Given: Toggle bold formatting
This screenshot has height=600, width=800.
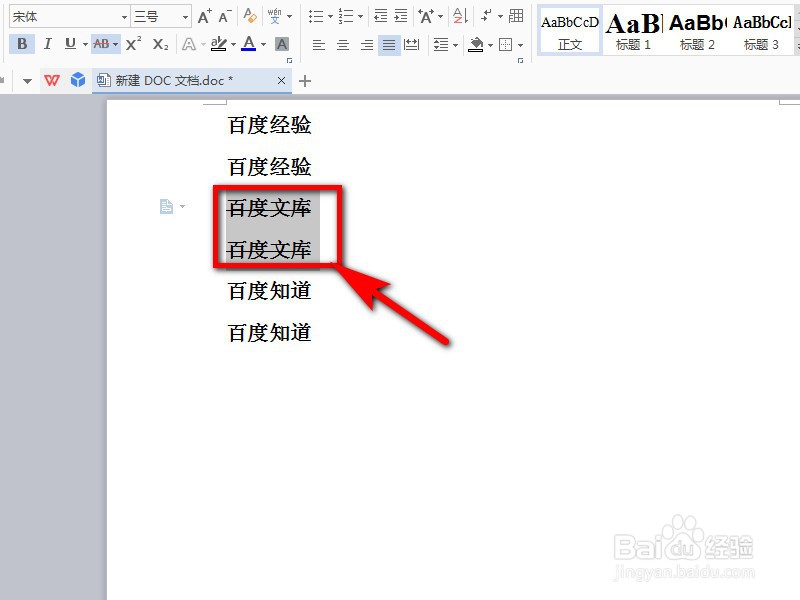Looking at the screenshot, I should pyautogui.click(x=22, y=44).
